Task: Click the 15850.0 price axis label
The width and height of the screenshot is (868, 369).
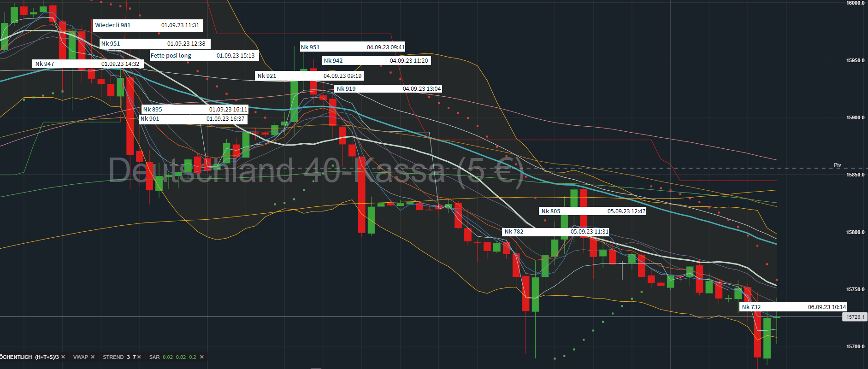Action: pyautogui.click(x=856, y=175)
